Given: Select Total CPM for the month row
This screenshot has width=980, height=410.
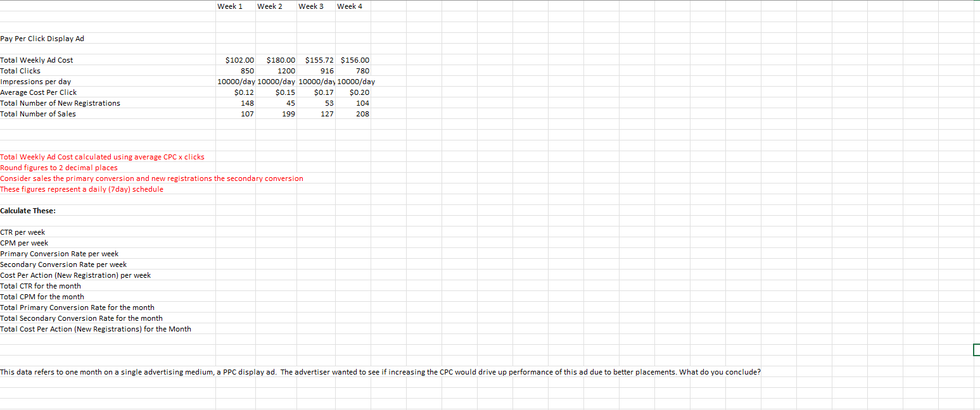Looking at the screenshot, I should click(42, 297).
